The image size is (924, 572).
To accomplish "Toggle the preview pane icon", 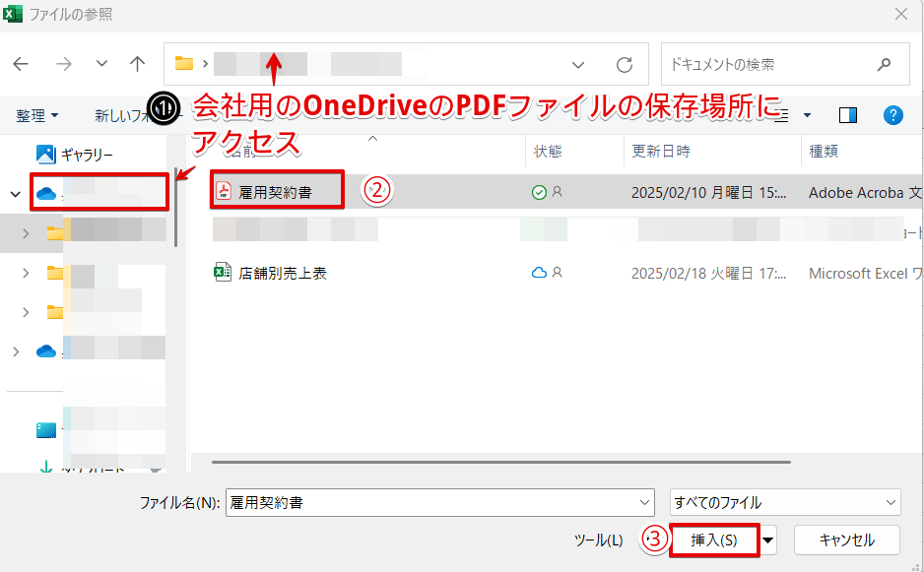I will point(848,114).
